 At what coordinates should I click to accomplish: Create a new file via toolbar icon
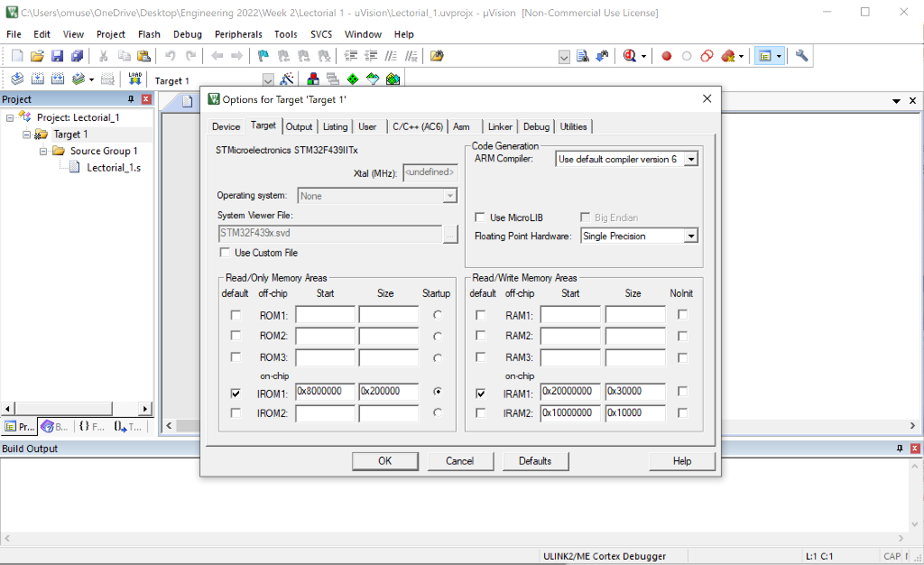pyautogui.click(x=17, y=56)
